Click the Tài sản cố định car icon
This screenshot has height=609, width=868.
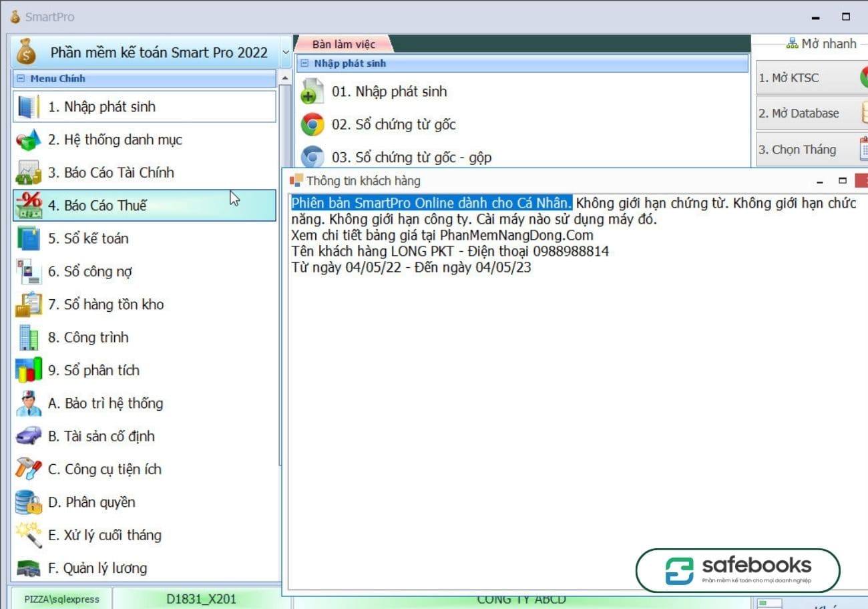point(28,436)
